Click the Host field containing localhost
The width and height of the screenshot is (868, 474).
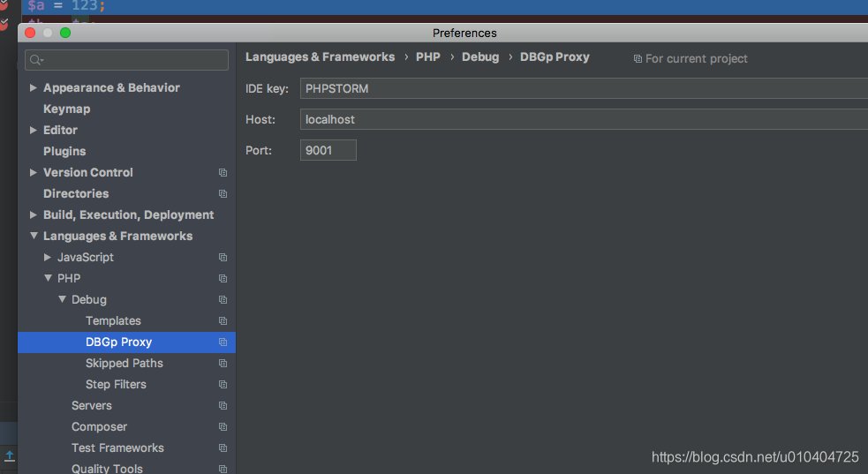tap(584, 119)
